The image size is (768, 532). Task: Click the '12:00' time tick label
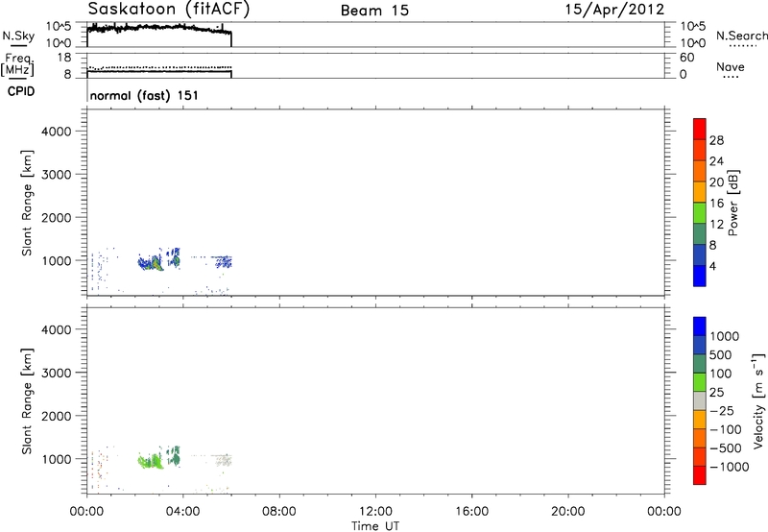(375, 512)
